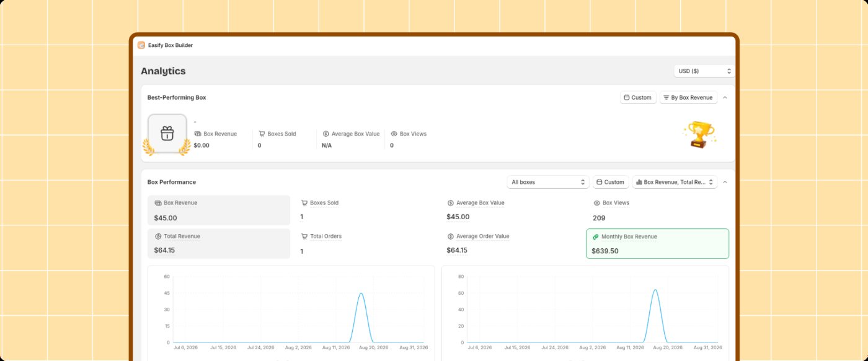The height and width of the screenshot is (361, 868).
Task: Click the Boxes Sold cart icon in Box Performance
Action: (304, 203)
